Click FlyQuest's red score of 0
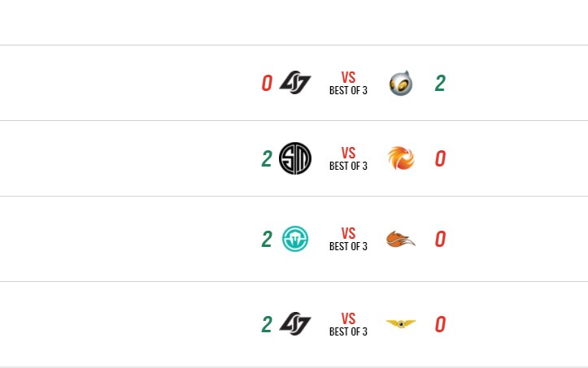Viewport: 588px width, 368px height. [440, 324]
